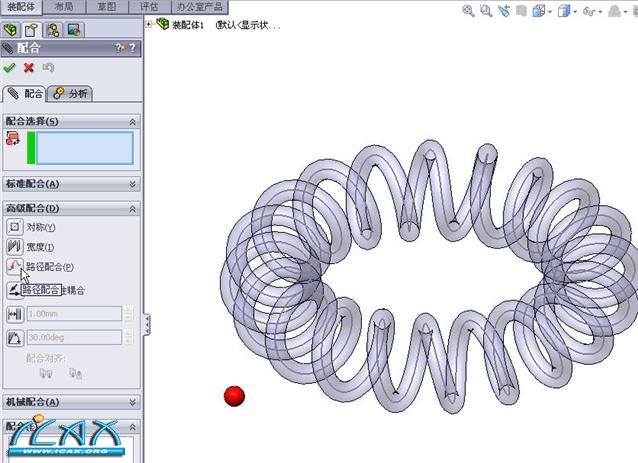638x463 pixels.
Task: Select the red sphere in the viewport
Action: [234, 396]
